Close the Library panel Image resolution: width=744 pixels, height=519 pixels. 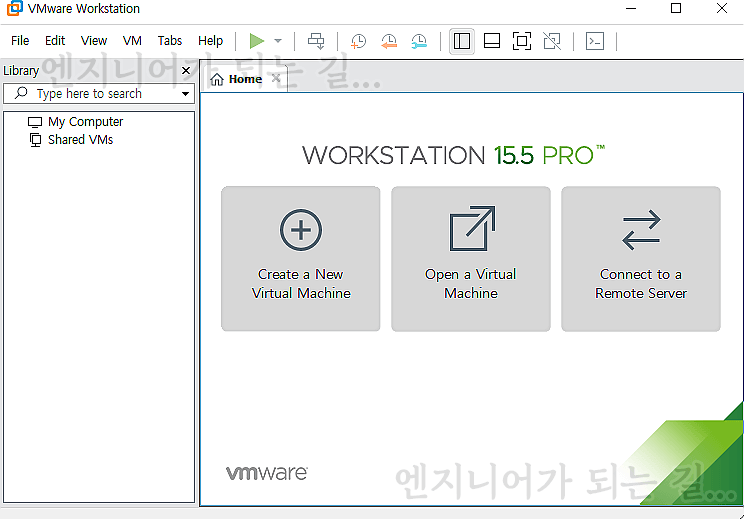[186, 71]
